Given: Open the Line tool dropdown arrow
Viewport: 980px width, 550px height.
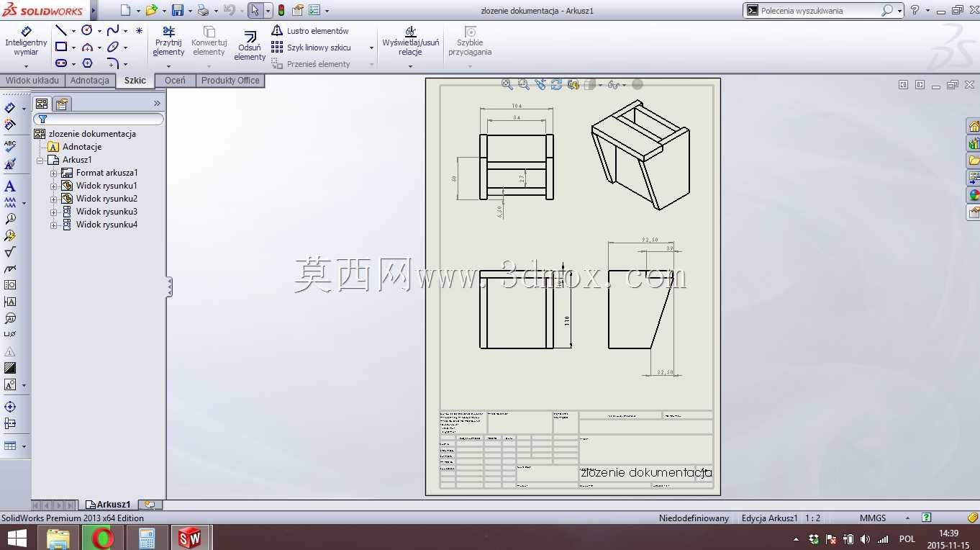Looking at the screenshot, I should (73, 31).
